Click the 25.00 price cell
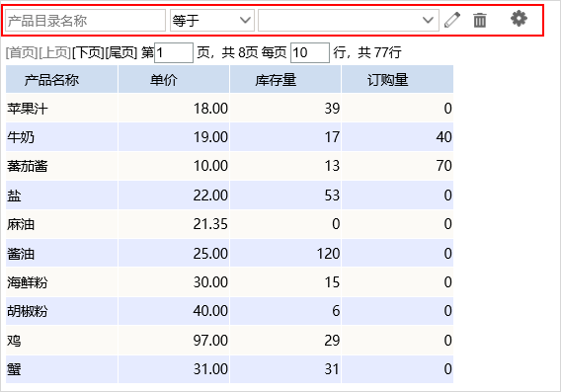Image resolution: width=561 pixels, height=392 pixels. tap(174, 253)
